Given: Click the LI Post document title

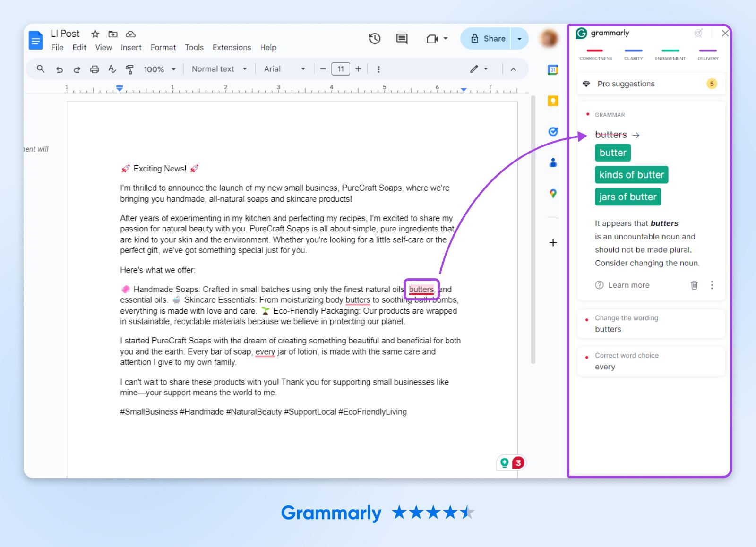Looking at the screenshot, I should click(65, 34).
